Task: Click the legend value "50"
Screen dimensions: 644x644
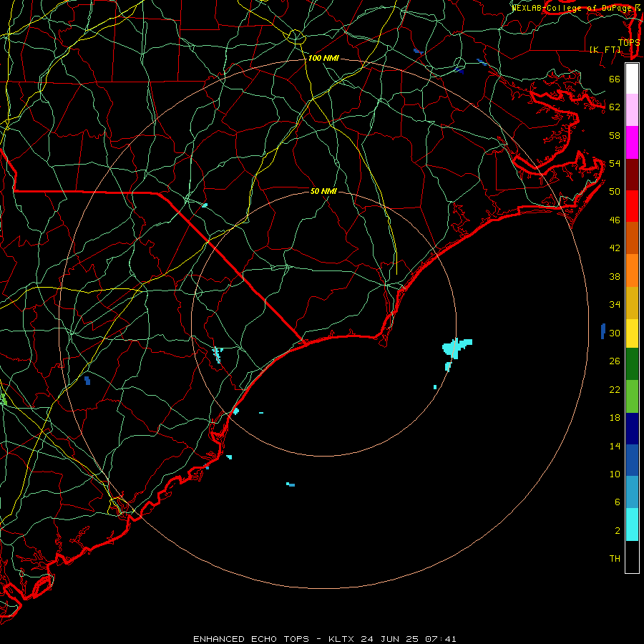Action: (615, 192)
